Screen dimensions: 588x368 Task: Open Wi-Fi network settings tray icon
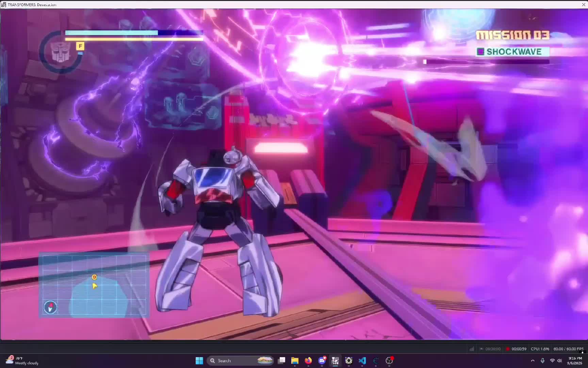click(x=552, y=361)
